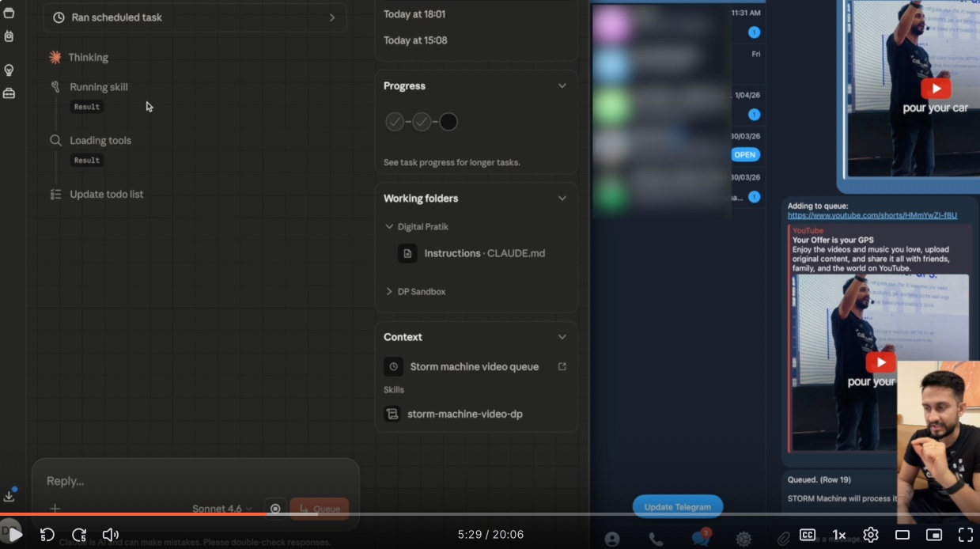
Task: Click the wrench icon beside Running skill
Action: click(x=55, y=87)
